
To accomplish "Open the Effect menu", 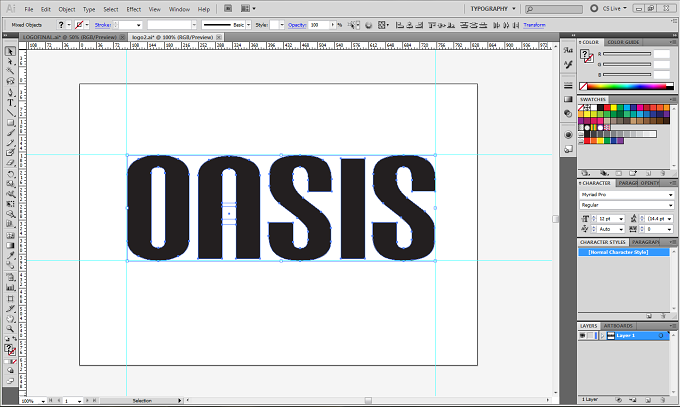I will point(134,9).
